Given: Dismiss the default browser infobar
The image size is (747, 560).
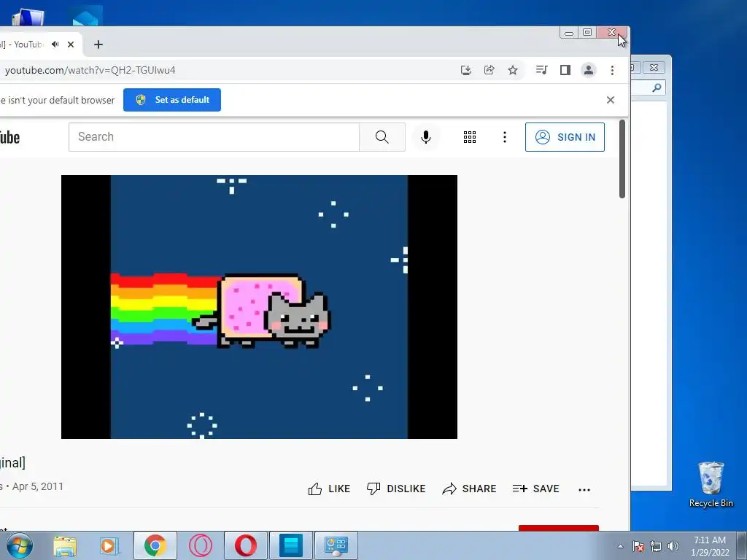Looking at the screenshot, I should pos(611,99).
